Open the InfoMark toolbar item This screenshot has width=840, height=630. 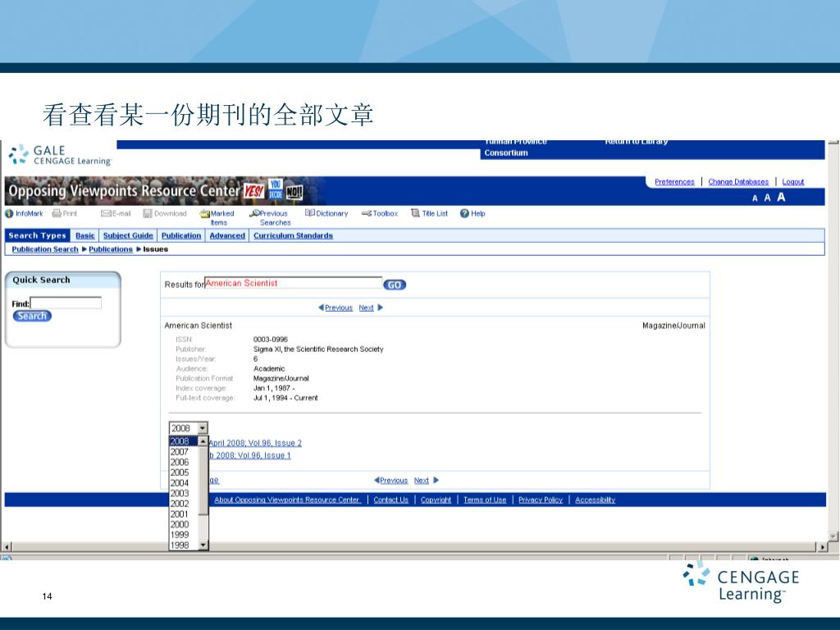click(24, 213)
